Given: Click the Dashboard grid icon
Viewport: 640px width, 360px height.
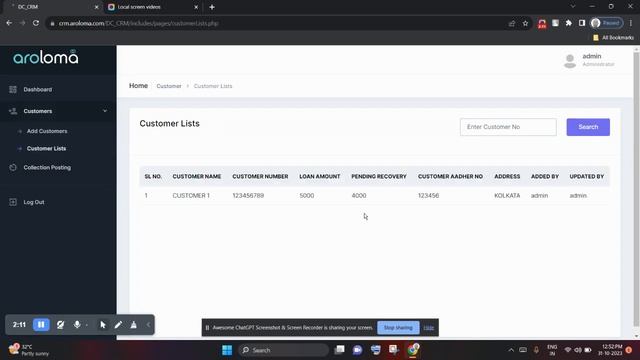Looking at the screenshot, I should (13, 89).
